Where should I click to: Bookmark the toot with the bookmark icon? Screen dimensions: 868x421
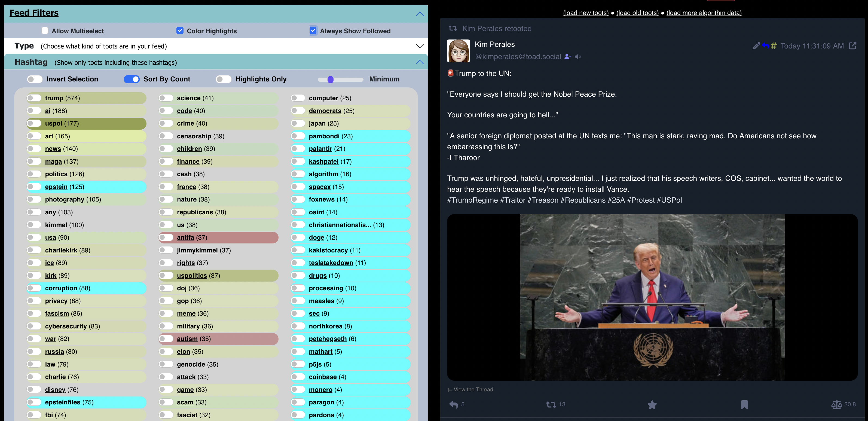pyautogui.click(x=744, y=404)
